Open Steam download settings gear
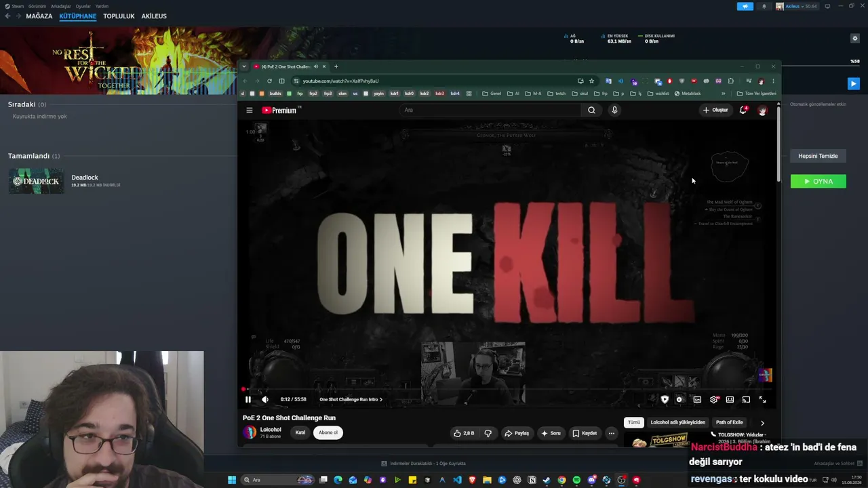 click(x=855, y=39)
